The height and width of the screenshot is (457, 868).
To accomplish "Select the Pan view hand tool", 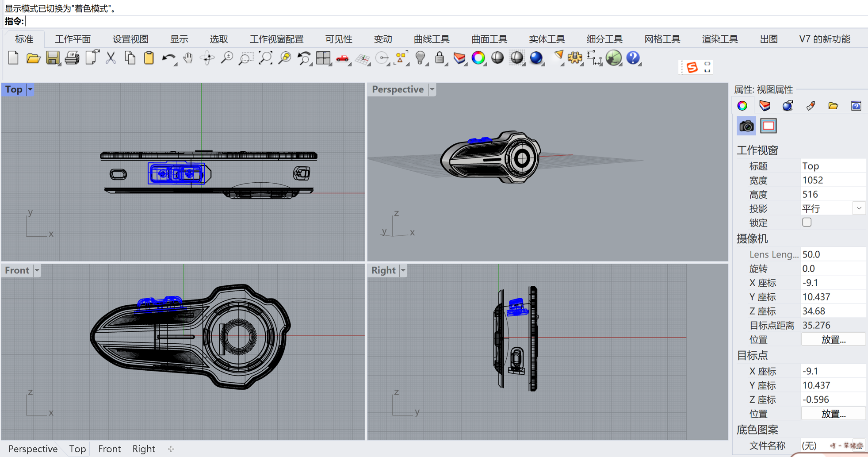I will point(188,58).
